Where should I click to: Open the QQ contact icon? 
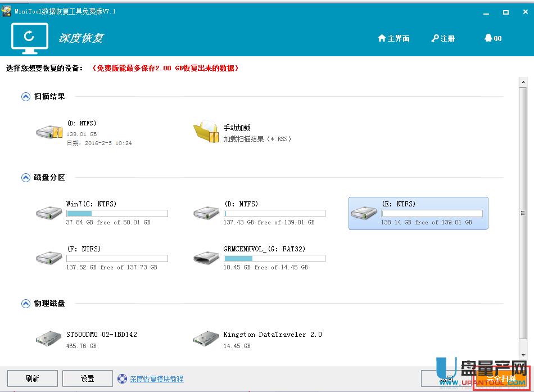tap(493, 38)
